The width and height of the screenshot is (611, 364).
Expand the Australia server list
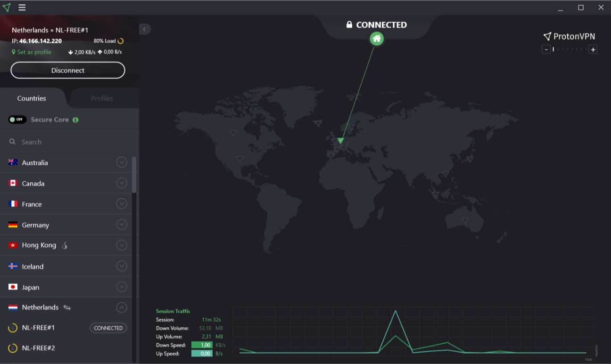[x=122, y=162]
